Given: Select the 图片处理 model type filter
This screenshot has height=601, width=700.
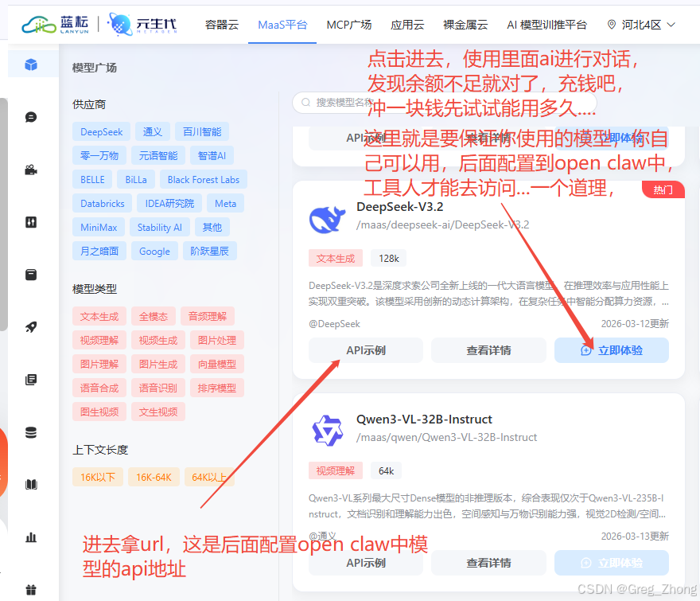Looking at the screenshot, I should (x=217, y=340).
